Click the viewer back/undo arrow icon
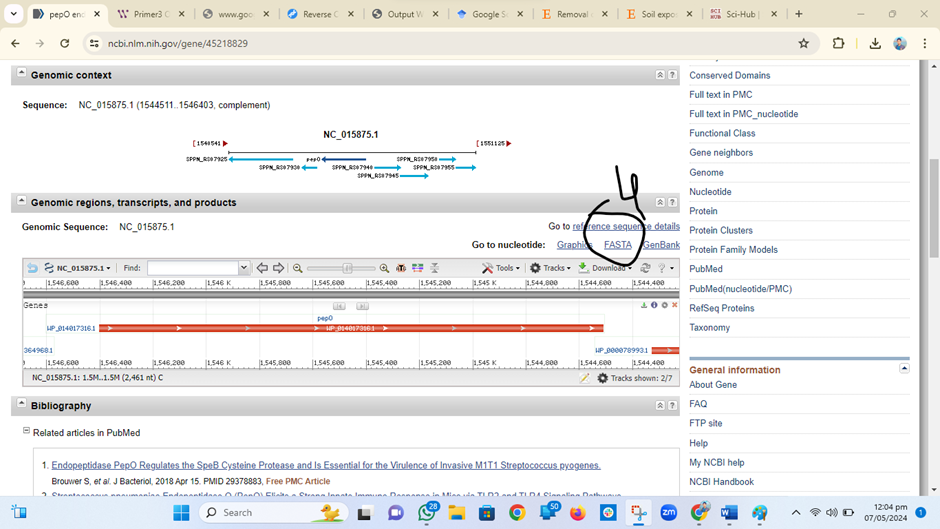 coord(32,268)
